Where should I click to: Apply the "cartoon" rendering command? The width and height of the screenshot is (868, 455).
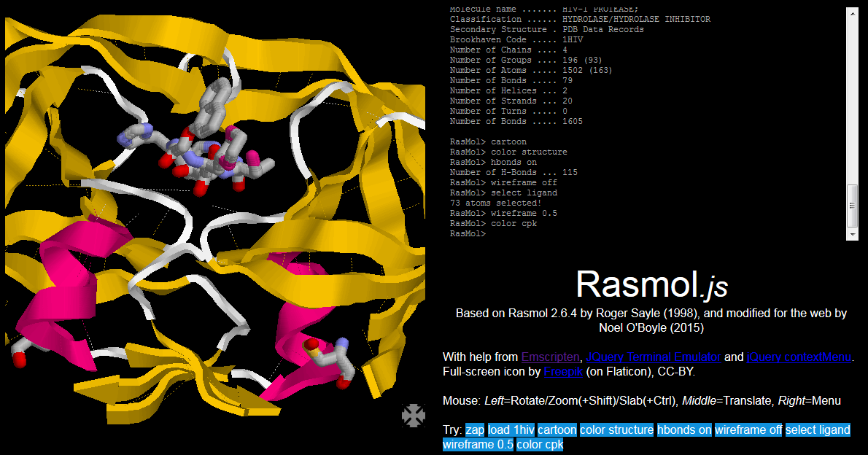[x=557, y=430]
